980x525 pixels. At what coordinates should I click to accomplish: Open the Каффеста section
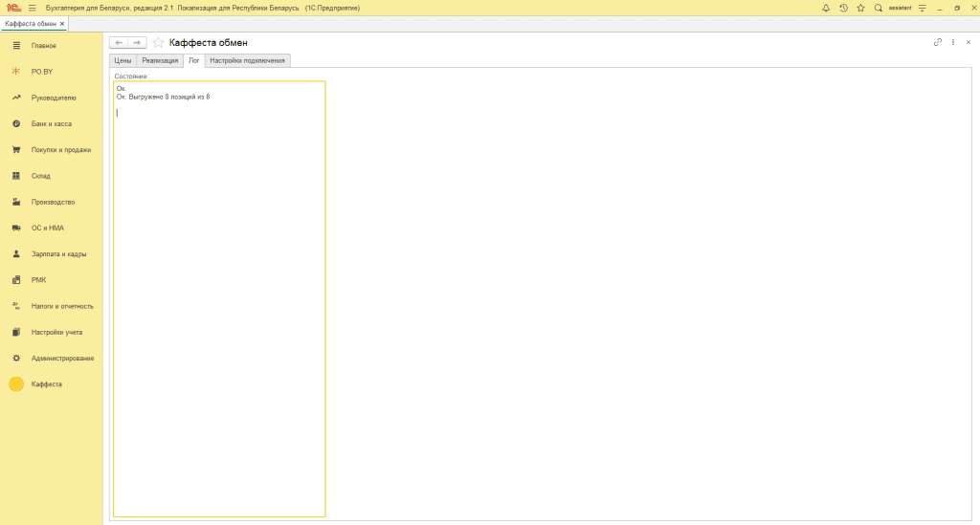click(x=47, y=384)
